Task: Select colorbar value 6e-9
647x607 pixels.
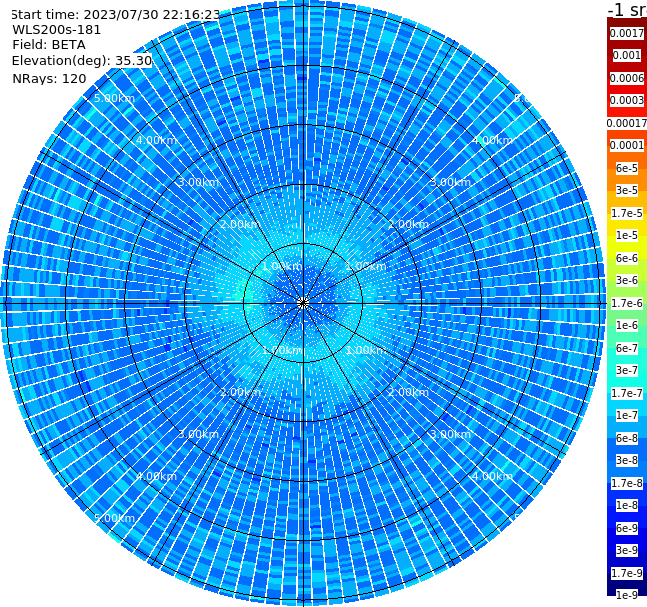Action: pos(627,528)
